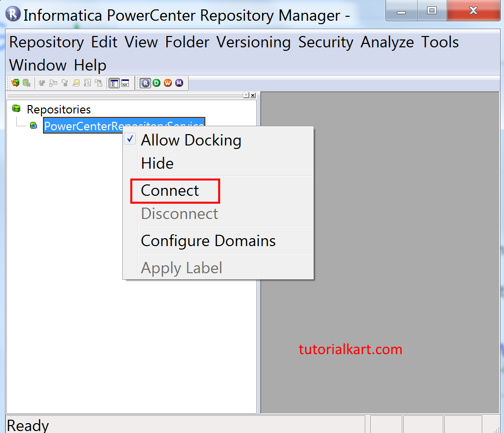Close the Navigator pane with small X
The height and width of the screenshot is (433, 504).
(253, 95)
